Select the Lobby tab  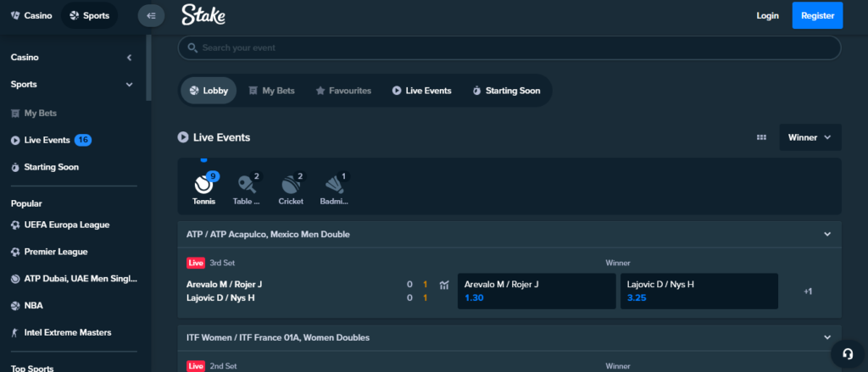click(209, 91)
